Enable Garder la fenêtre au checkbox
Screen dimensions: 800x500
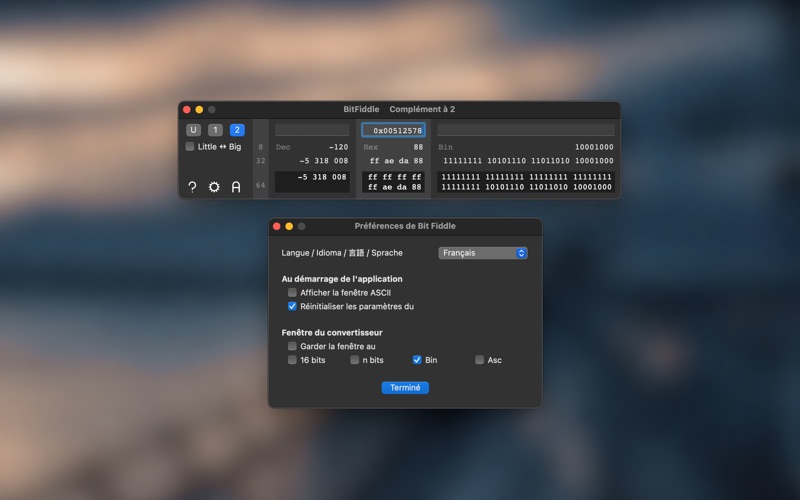coord(292,346)
